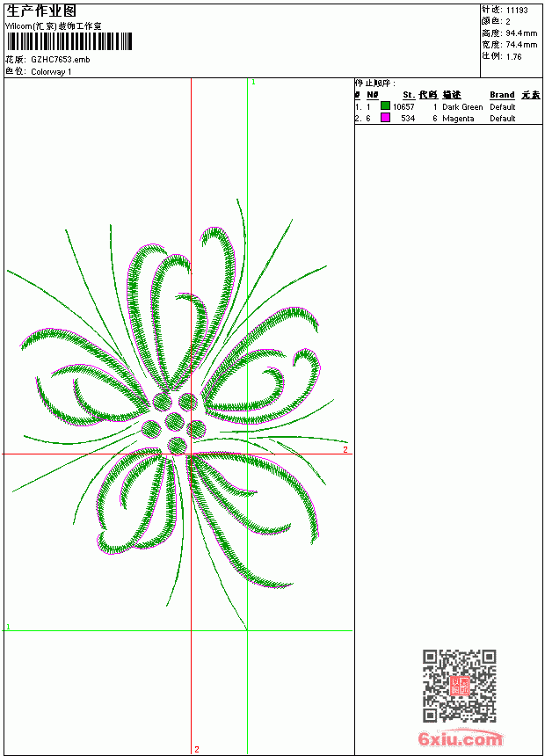Select the center circle of the flower
545x756 pixels.
point(175,421)
